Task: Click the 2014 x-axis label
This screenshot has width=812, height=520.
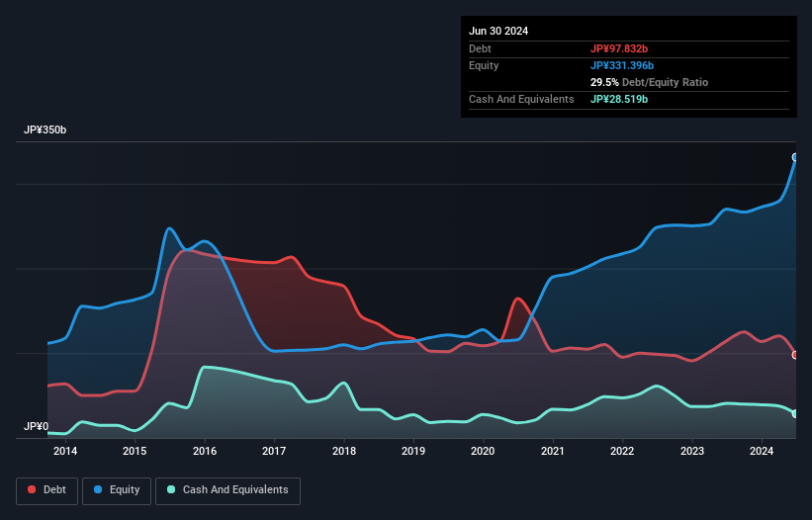Action: pyautogui.click(x=65, y=451)
